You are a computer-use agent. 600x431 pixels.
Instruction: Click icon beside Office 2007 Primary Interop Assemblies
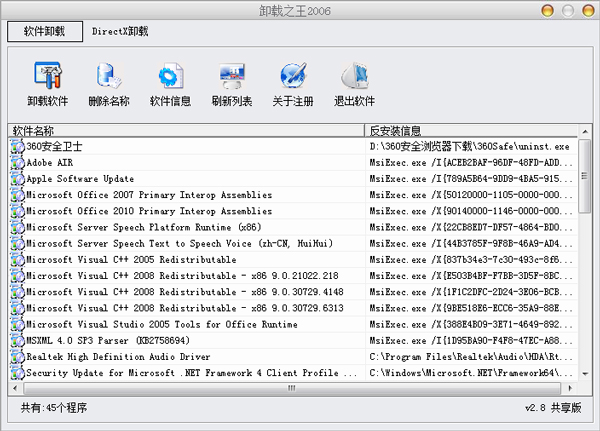tap(18, 195)
